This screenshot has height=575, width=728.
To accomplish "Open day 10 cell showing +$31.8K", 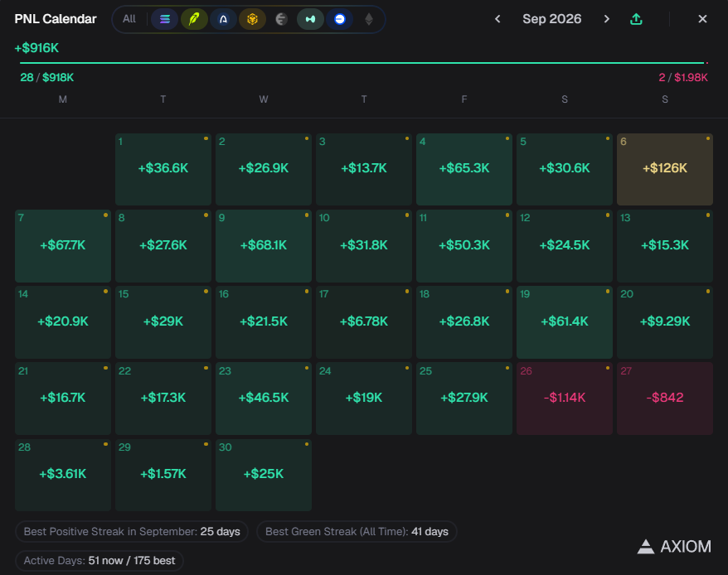I will tap(363, 246).
